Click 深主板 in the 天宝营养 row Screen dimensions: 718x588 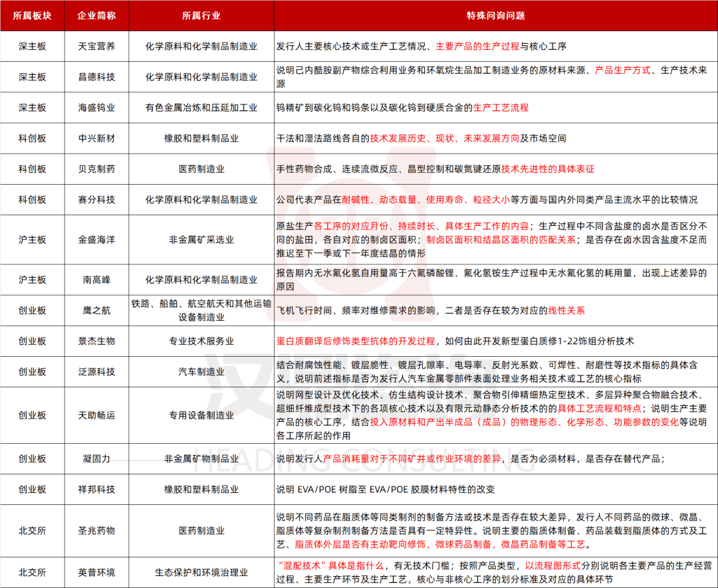coord(32,47)
